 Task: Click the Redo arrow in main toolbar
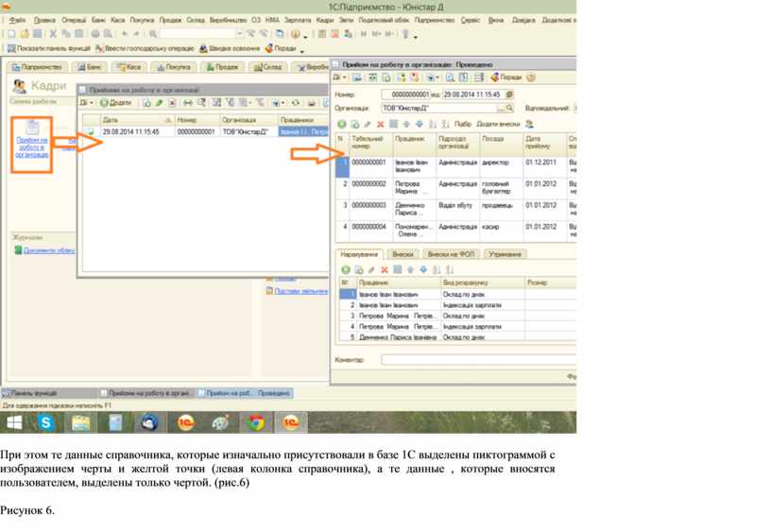pos(137,34)
